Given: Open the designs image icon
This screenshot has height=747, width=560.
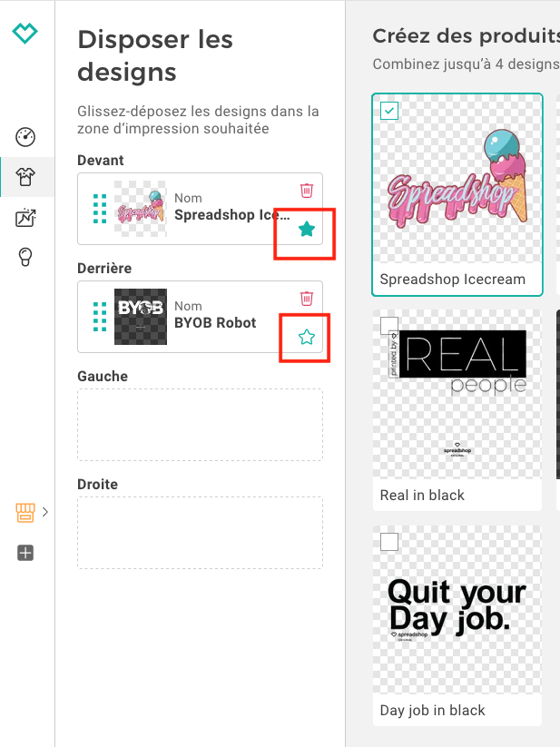Looking at the screenshot, I should point(25,218).
